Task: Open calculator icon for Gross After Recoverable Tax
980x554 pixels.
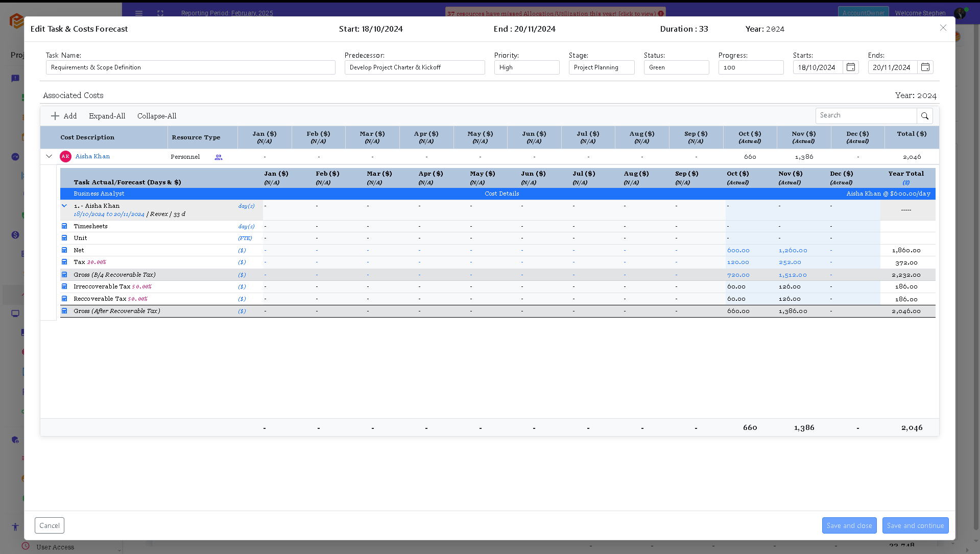Action: click(64, 311)
